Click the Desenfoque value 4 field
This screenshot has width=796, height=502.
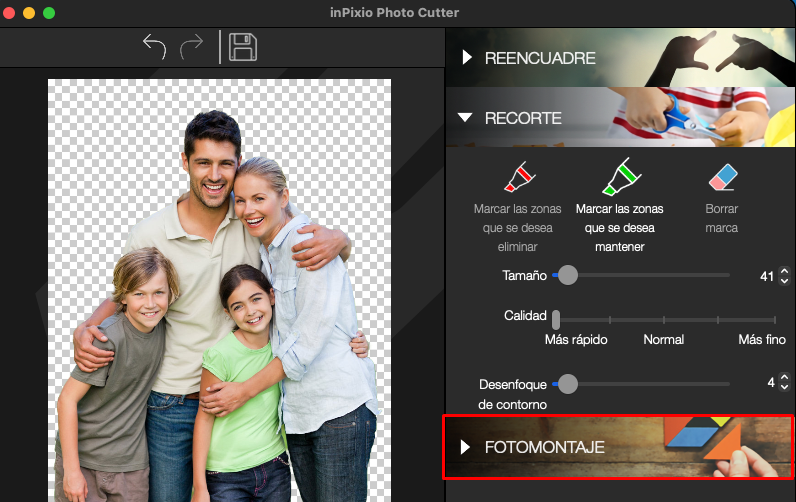pos(771,382)
